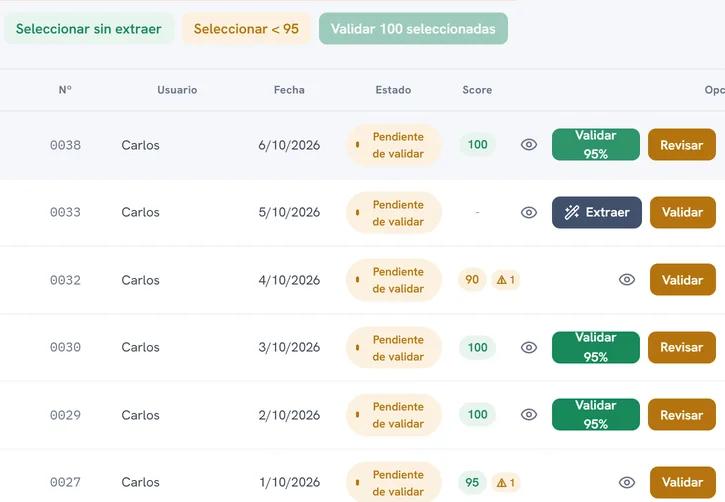The image size is (725, 502).
Task: Click the Estado column header
Action: (393, 90)
